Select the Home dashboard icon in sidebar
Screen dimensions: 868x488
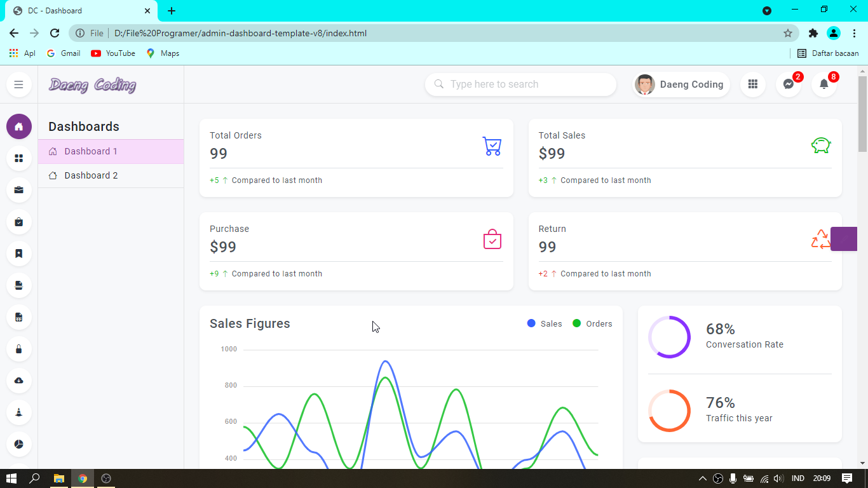point(18,126)
